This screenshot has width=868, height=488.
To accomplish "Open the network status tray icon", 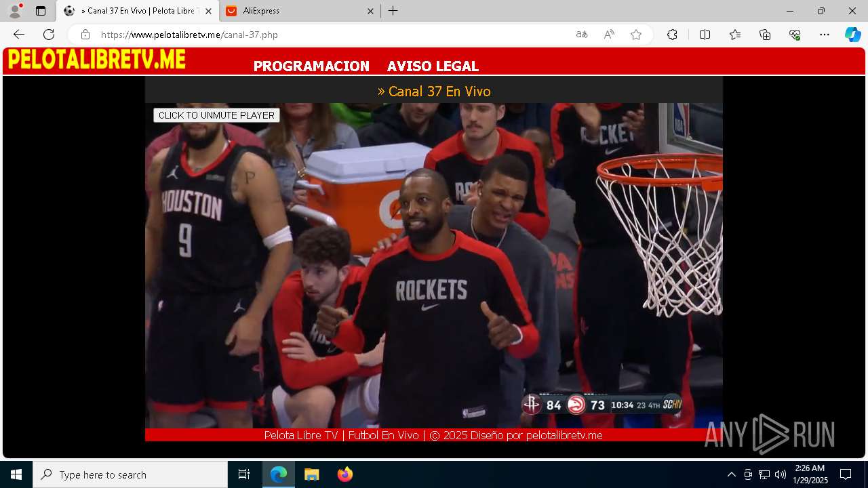I will click(x=764, y=474).
